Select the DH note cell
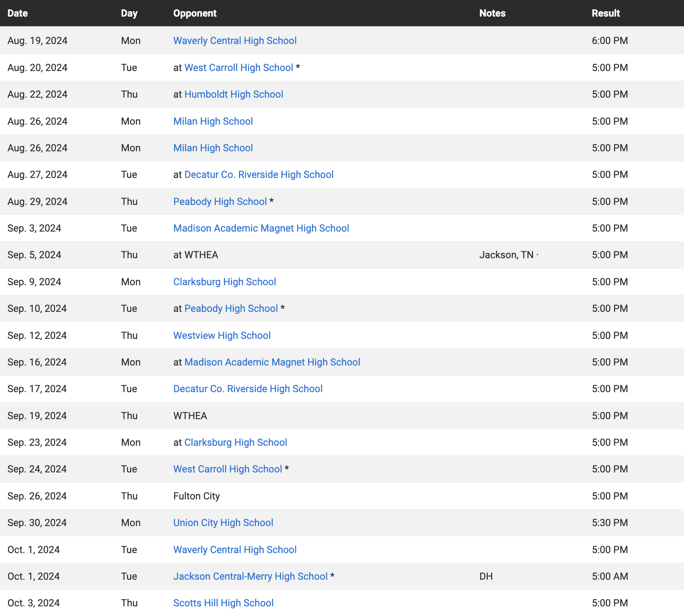684x616 pixels. [486, 576]
